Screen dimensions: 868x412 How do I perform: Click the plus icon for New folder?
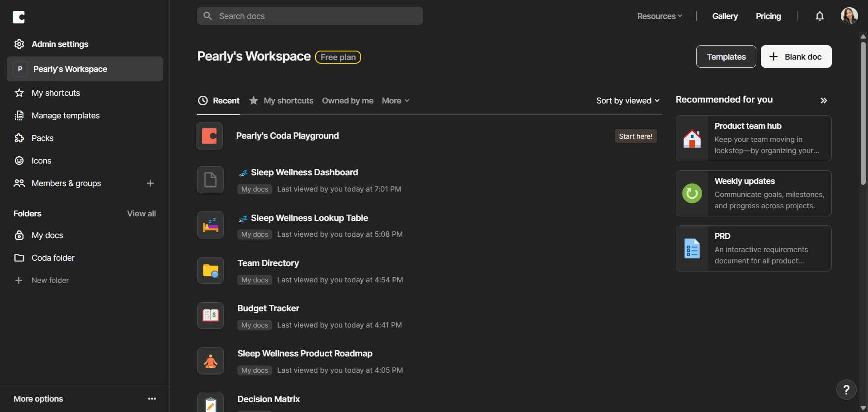pyautogui.click(x=19, y=280)
